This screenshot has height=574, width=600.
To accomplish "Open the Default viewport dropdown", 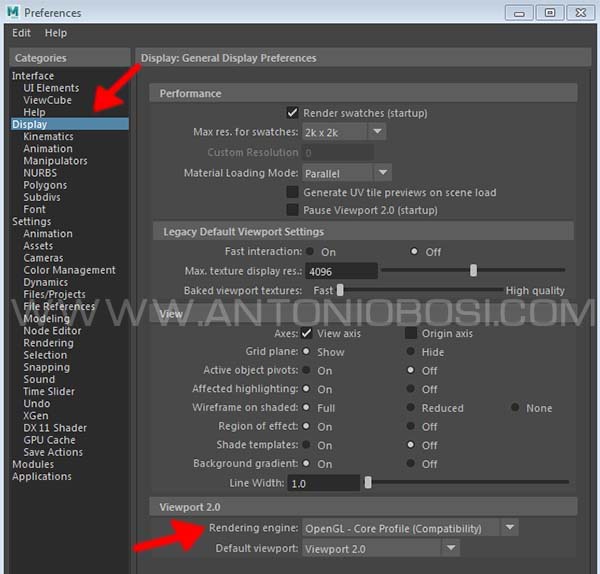I will point(381,548).
